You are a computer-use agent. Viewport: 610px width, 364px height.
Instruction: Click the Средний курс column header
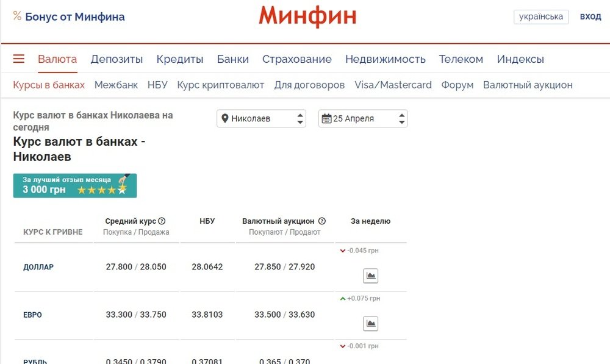pyautogui.click(x=131, y=221)
